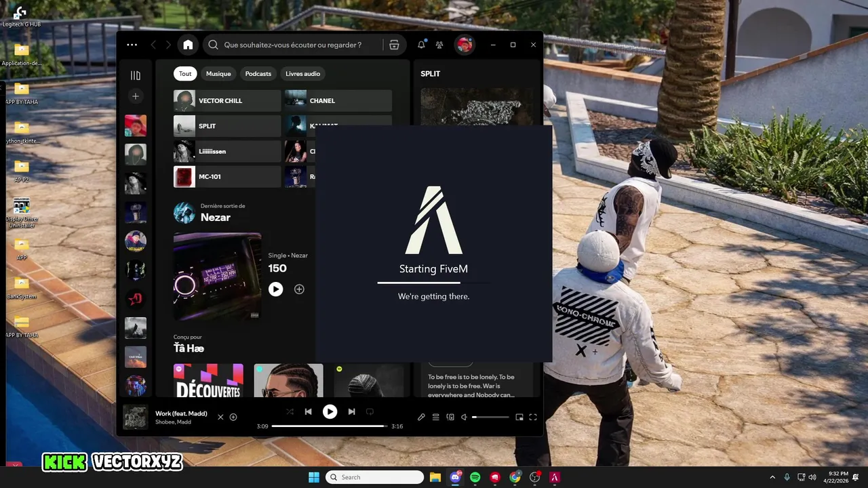The width and height of the screenshot is (868, 488).
Task: Open Work (feat. Madd) track title
Action: pyautogui.click(x=181, y=413)
